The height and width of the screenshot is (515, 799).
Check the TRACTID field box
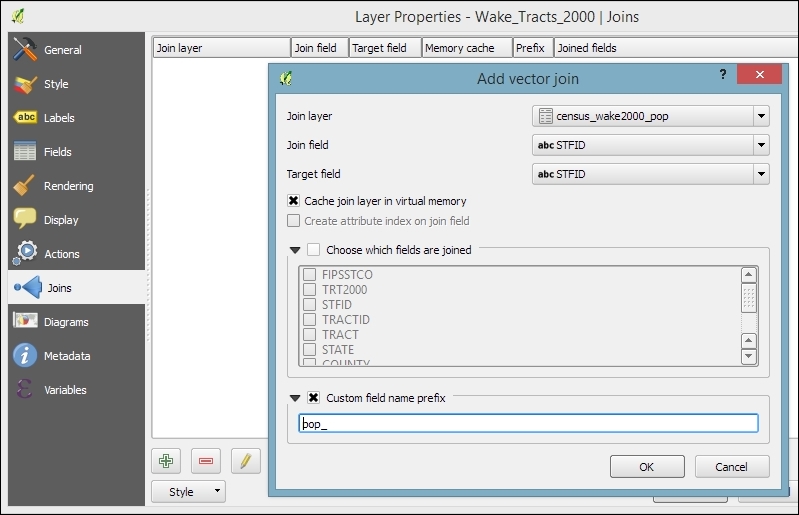coord(309,319)
